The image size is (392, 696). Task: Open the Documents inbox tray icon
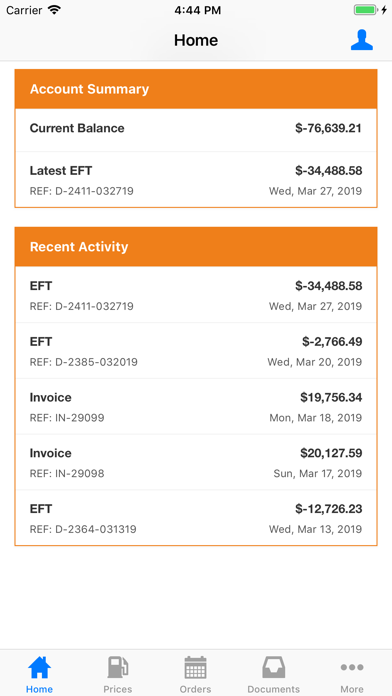click(273, 667)
